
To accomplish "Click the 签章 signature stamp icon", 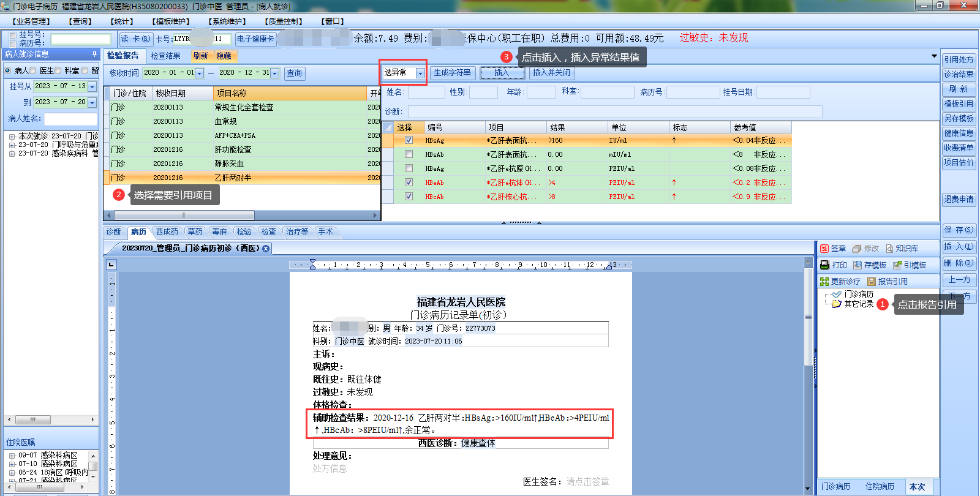I will click(x=824, y=249).
